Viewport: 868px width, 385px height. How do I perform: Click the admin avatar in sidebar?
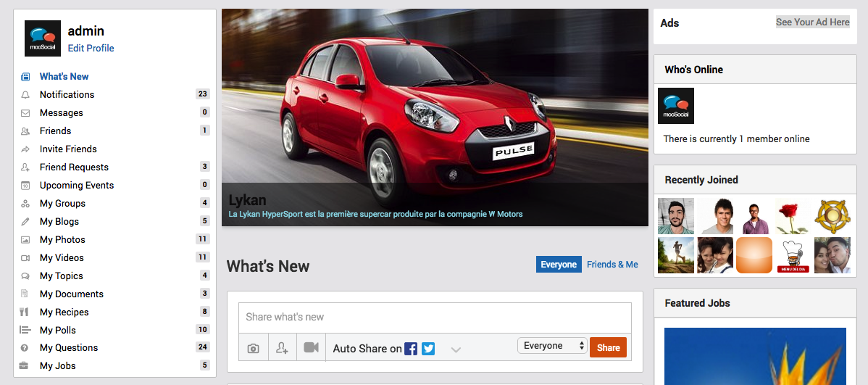tap(43, 38)
